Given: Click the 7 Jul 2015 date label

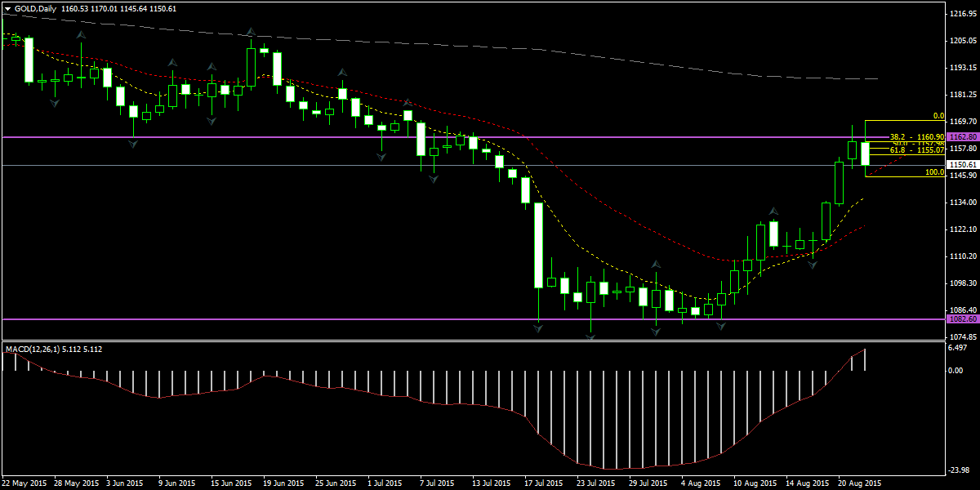Looking at the screenshot, I should [438, 483].
